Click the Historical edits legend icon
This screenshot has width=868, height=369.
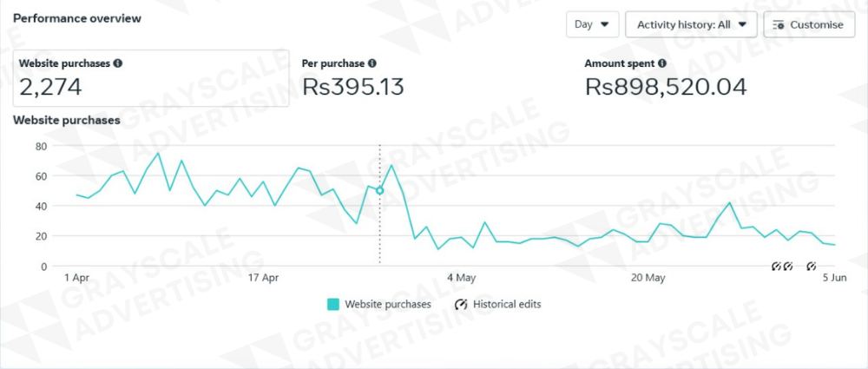pyautogui.click(x=461, y=305)
